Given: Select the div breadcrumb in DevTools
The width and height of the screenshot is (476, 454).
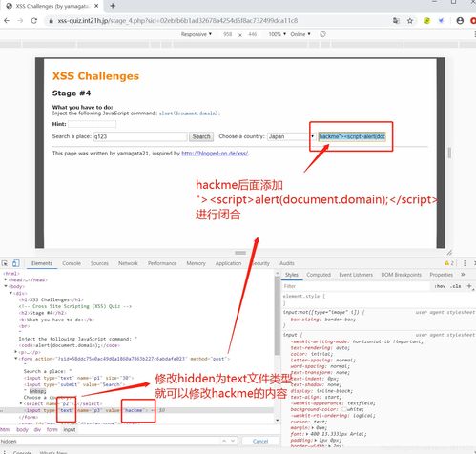Looking at the screenshot, I should [37, 429].
